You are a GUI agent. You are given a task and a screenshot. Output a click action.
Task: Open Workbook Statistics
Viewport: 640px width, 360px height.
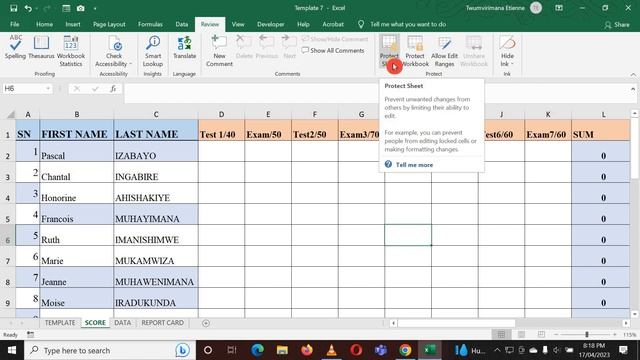pos(71,51)
